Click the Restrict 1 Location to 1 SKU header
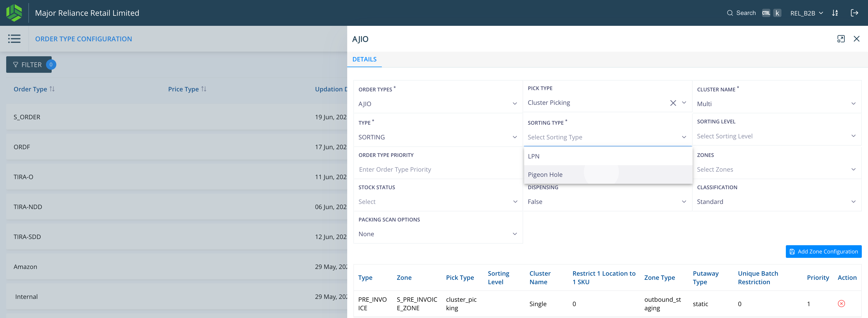The width and height of the screenshot is (868, 318). click(x=604, y=277)
